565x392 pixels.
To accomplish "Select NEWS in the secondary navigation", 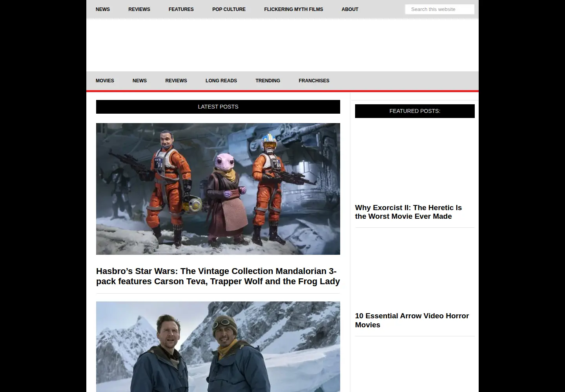I will coord(140,80).
